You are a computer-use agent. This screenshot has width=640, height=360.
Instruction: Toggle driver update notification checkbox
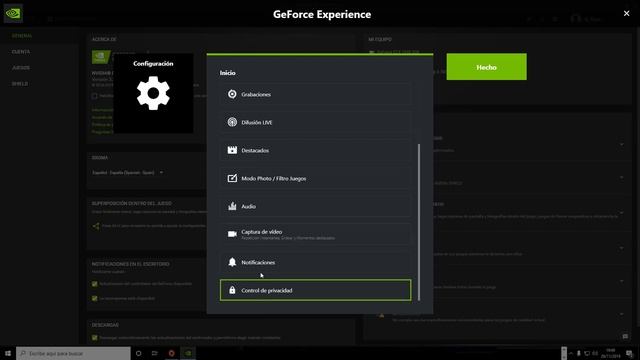[95, 284]
